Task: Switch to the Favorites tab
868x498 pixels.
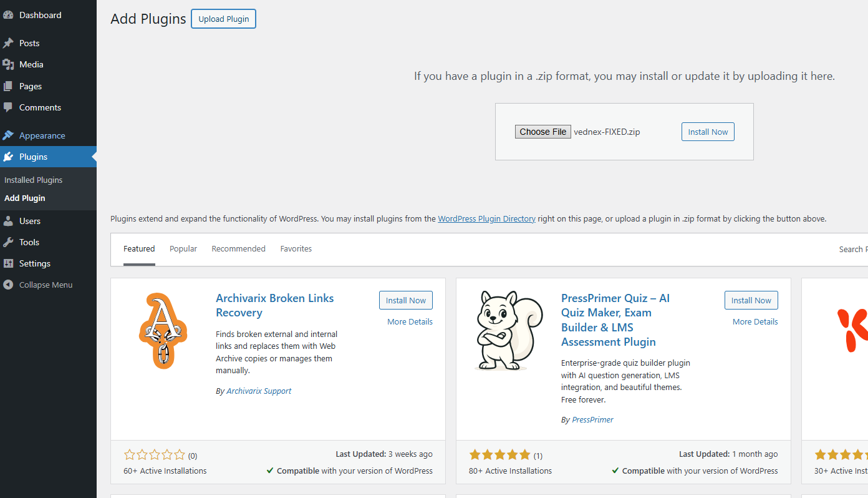Action: click(296, 249)
